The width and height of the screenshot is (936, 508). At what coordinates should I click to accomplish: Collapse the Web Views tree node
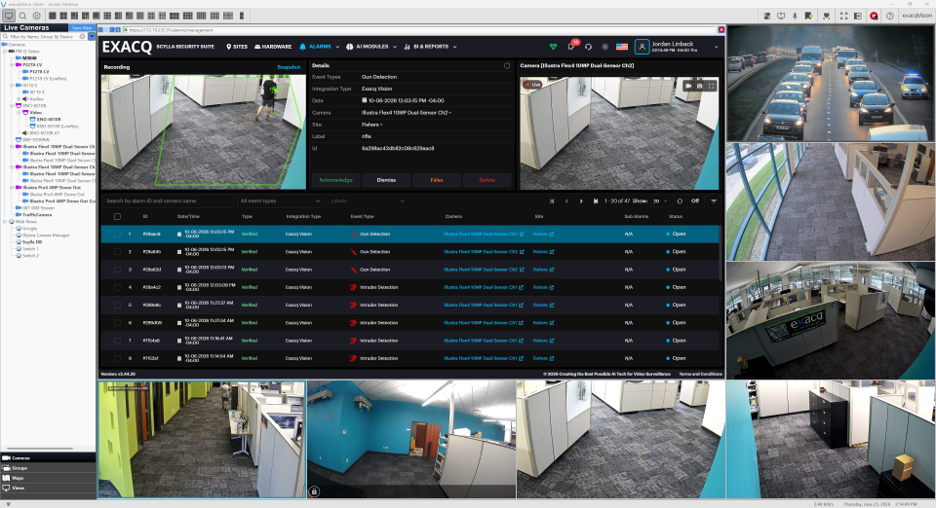[5, 221]
